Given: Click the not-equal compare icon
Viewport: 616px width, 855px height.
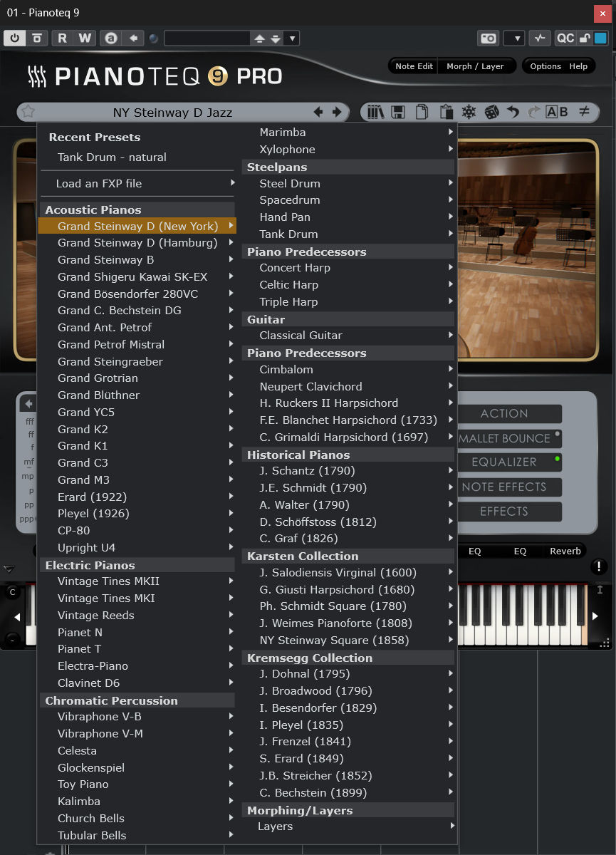Looking at the screenshot, I should click(x=584, y=112).
